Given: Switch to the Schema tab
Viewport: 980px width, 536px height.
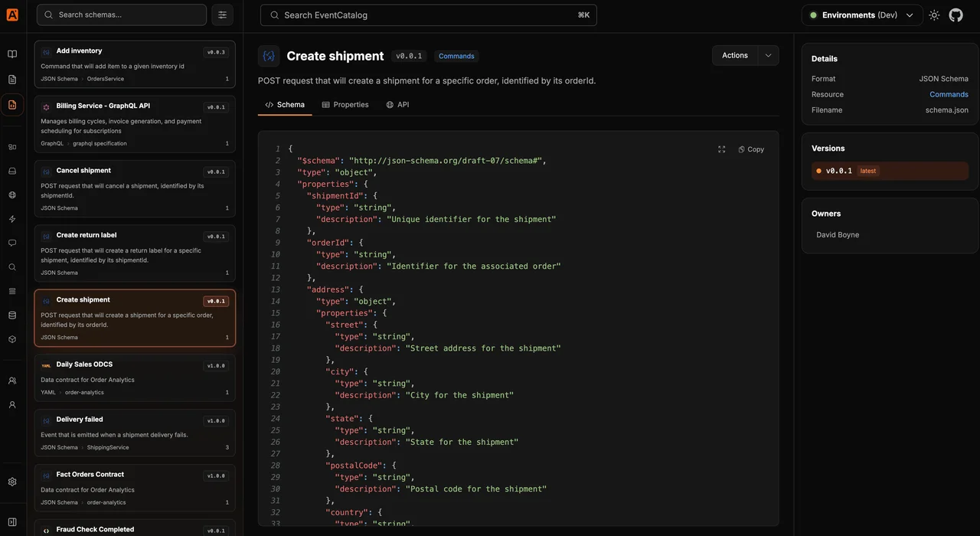Looking at the screenshot, I should [x=285, y=105].
